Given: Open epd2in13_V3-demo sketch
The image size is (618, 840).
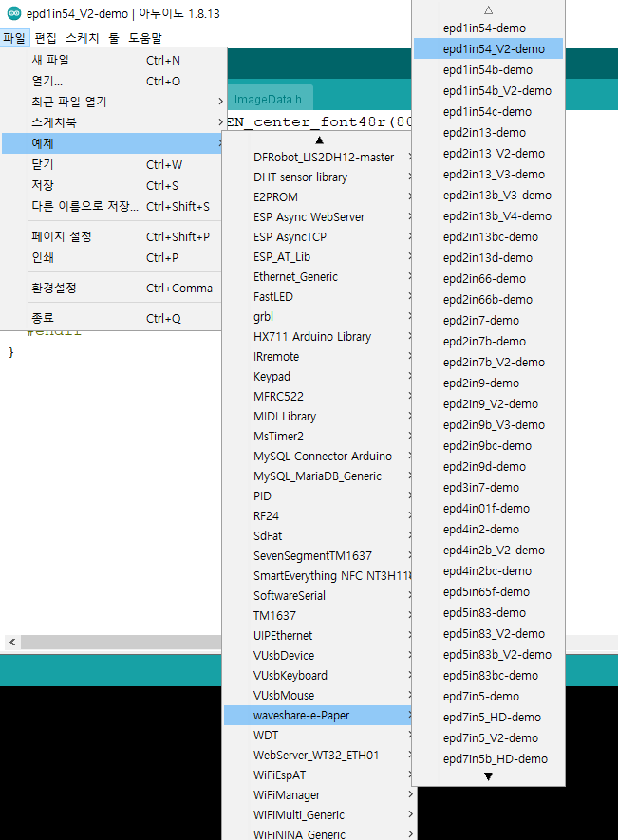Looking at the screenshot, I should pyautogui.click(x=488, y=174).
